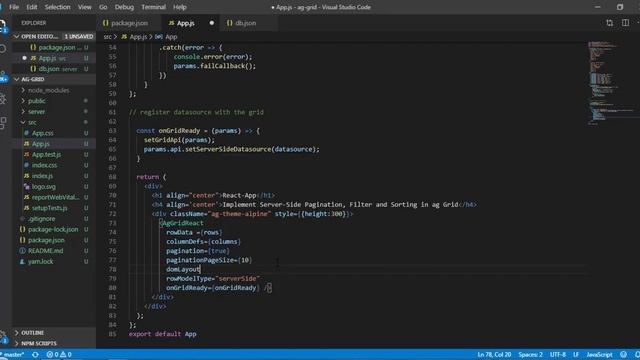Image resolution: width=640 pixels, height=360 pixels.
Task: Click the yarn.lock file icon
Action: click(22, 261)
